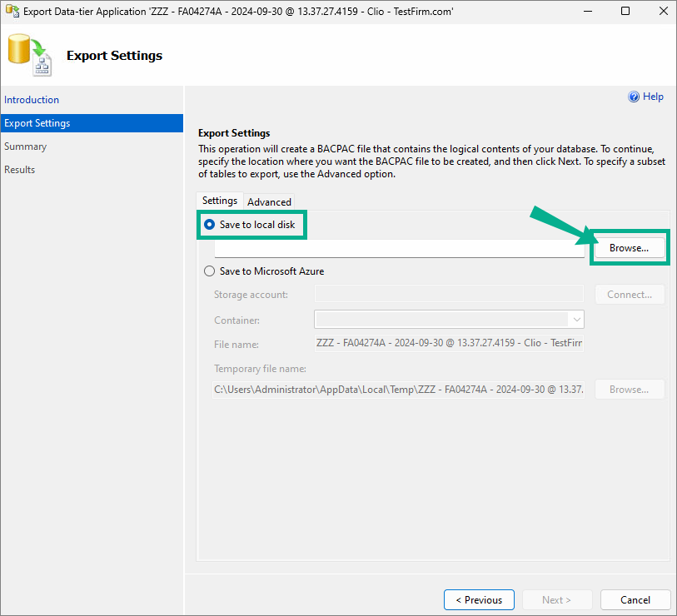Viewport: 677px width, 616px height.
Task: Click the Temporary file name path field
Action: tap(398, 390)
